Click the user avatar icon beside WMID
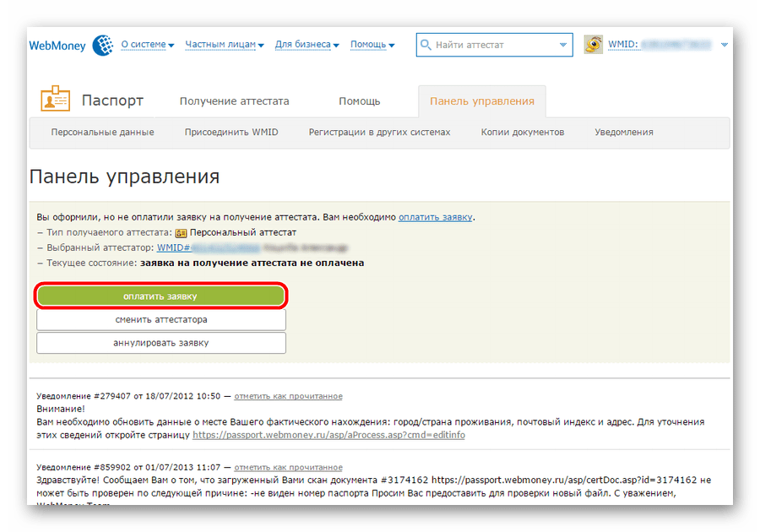Image resolution: width=760 pixels, height=532 pixels. click(594, 45)
